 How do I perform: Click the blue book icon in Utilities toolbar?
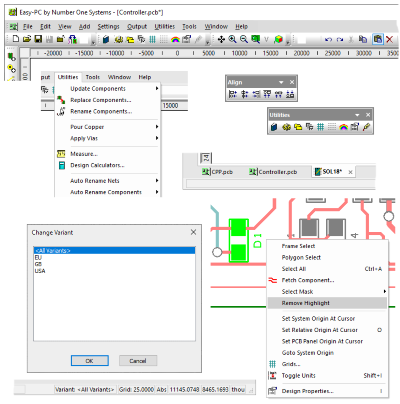point(274,127)
